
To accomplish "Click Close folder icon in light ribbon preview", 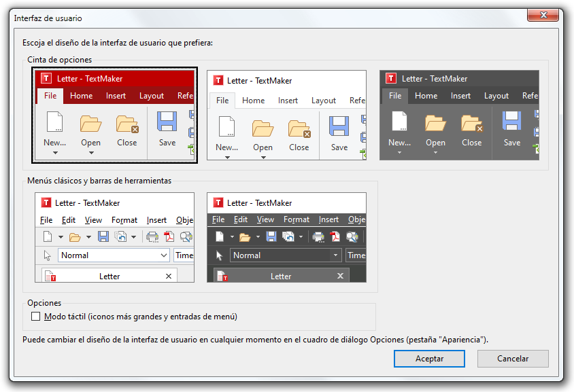I will 299,128.
